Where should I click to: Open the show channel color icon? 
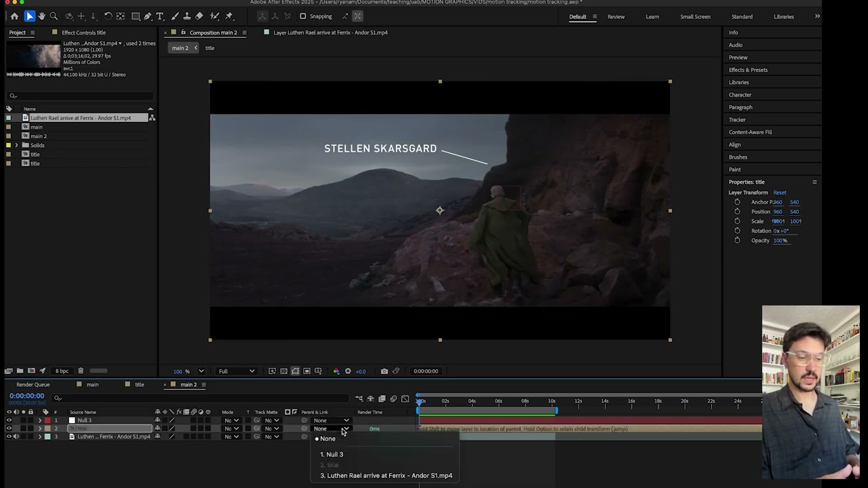tap(336, 371)
